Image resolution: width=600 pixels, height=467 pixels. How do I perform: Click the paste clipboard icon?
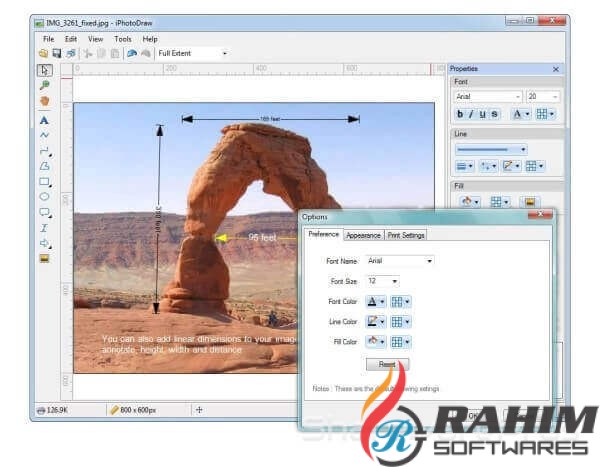point(115,54)
